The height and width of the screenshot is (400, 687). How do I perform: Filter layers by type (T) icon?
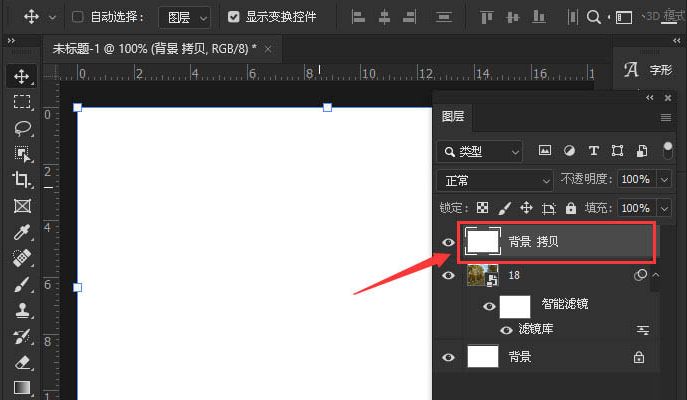point(593,151)
